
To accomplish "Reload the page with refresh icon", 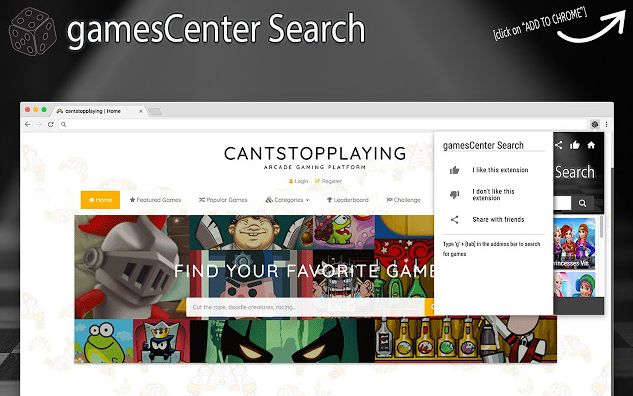I will (50, 124).
